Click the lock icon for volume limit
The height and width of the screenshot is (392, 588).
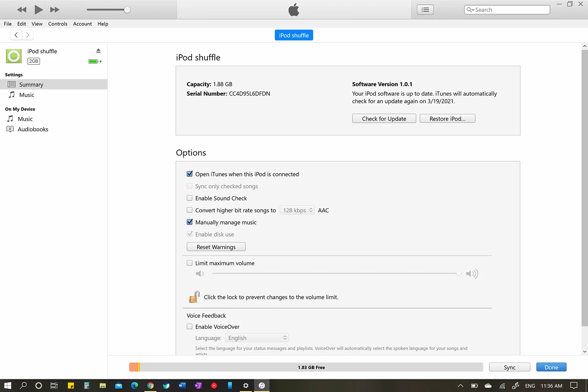194,297
